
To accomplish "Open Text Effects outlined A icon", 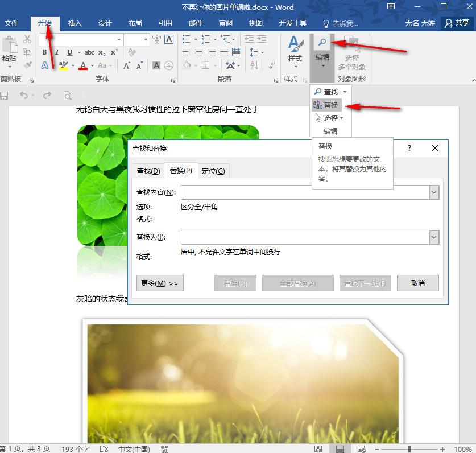I will (x=44, y=65).
